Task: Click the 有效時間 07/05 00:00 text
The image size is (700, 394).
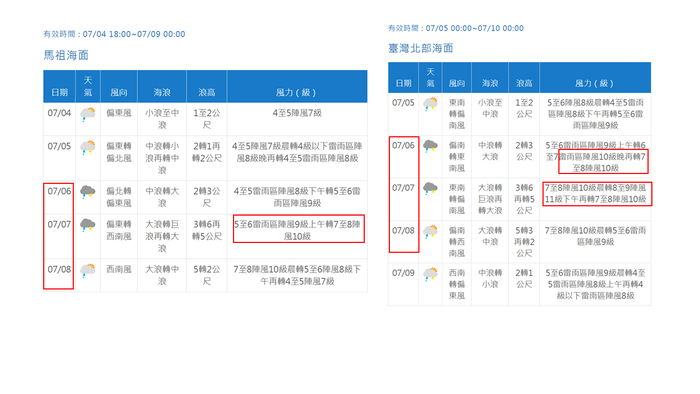Action: (456, 28)
